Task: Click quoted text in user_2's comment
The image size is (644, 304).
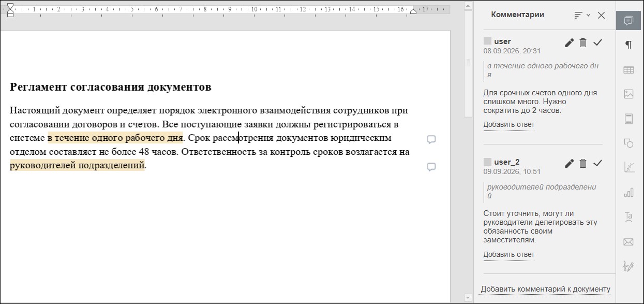Action: tap(542, 191)
